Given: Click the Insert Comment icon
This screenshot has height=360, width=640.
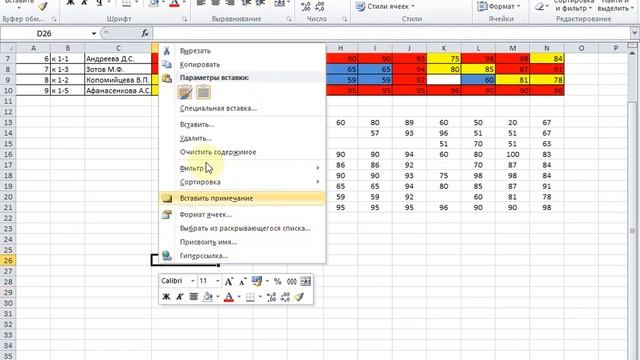Looking at the screenshot, I should 167,198.
